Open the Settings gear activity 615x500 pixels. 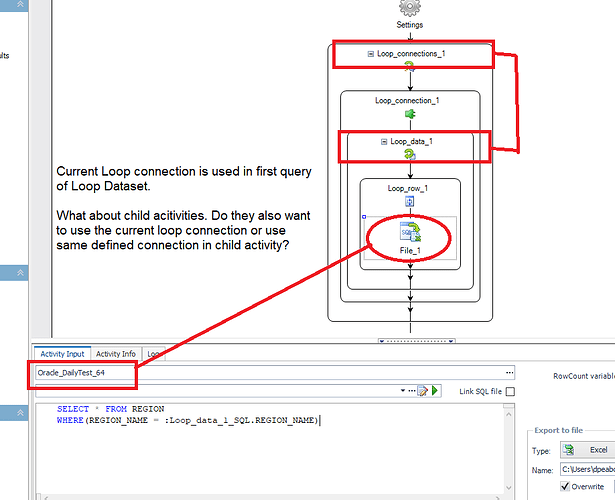point(409,7)
